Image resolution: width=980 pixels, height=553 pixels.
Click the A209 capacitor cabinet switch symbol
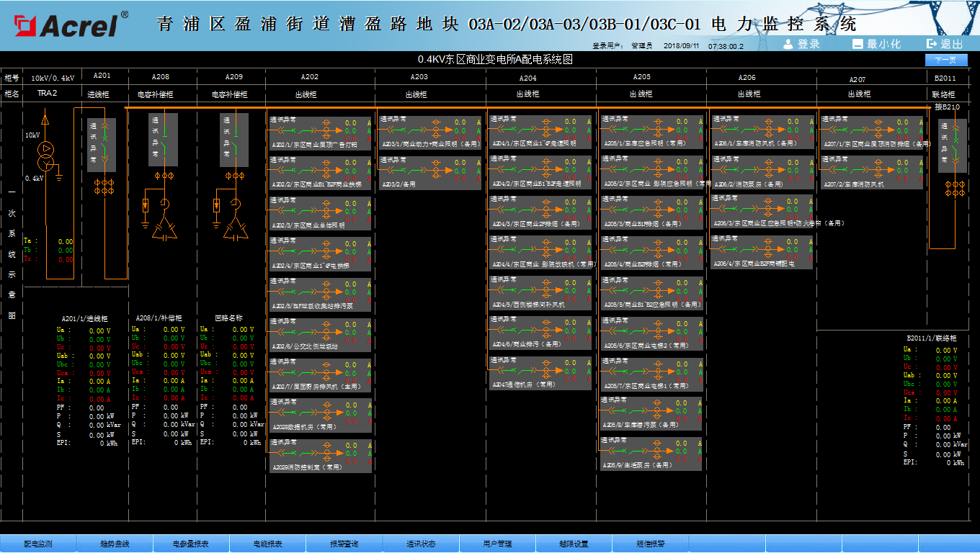tap(236, 141)
